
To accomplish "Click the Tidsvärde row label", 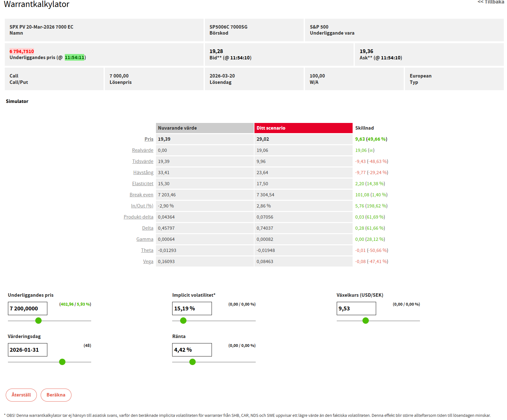I will click(x=143, y=161).
